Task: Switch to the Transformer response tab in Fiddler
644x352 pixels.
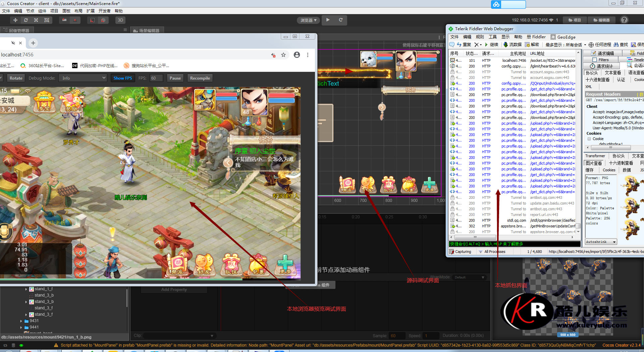Action: (x=595, y=156)
